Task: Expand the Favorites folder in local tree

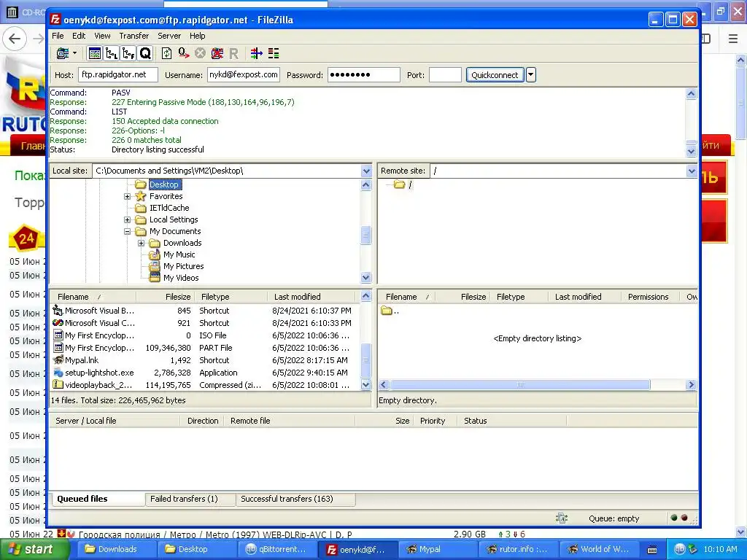Action: 127,196
